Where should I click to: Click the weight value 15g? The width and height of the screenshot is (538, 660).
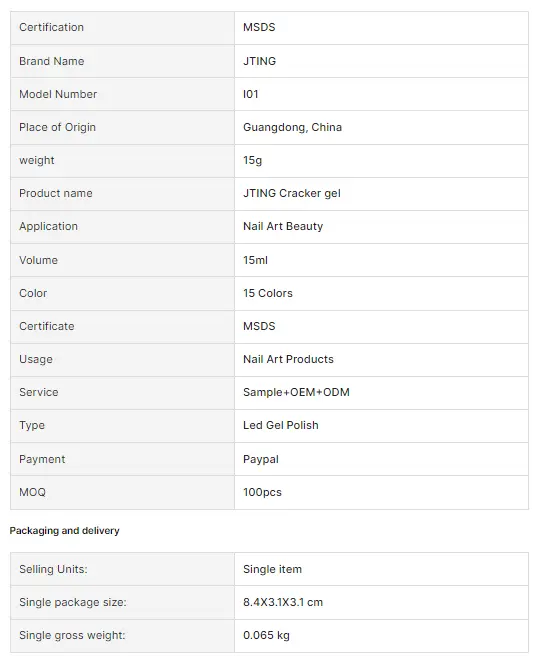252,160
